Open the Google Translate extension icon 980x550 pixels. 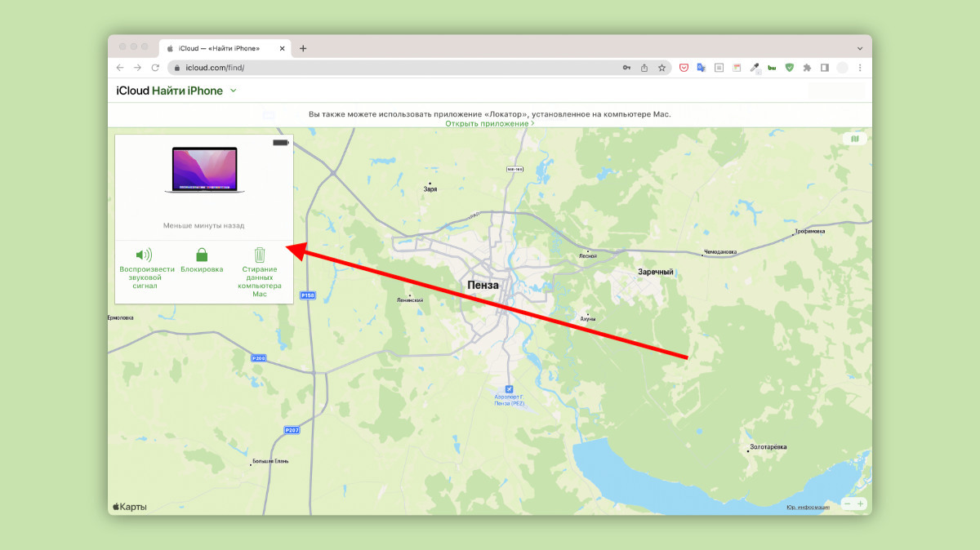pos(701,68)
